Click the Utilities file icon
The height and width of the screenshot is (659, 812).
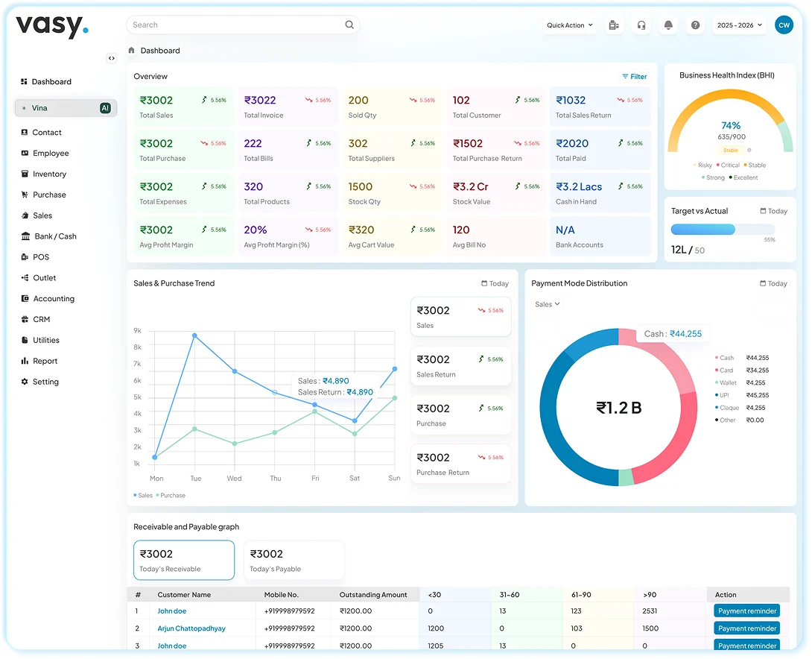click(x=25, y=340)
